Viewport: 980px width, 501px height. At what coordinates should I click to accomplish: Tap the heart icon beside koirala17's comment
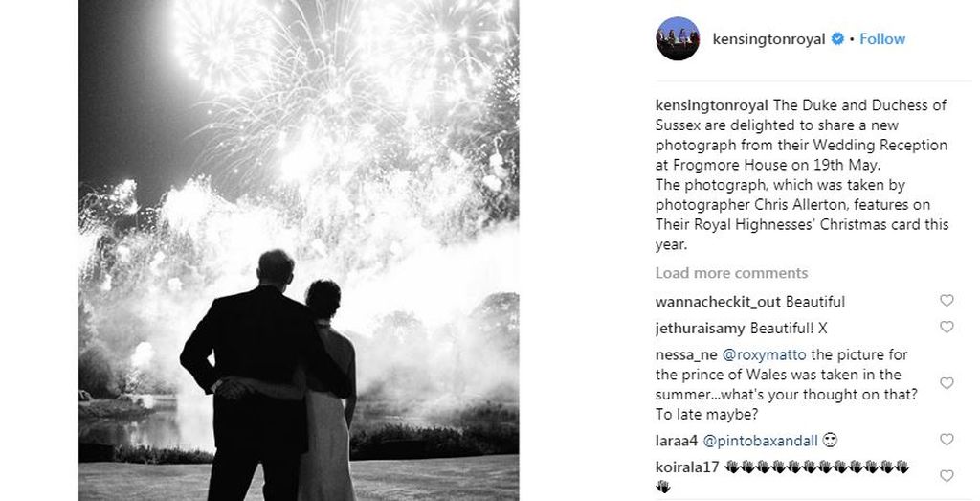point(947,476)
